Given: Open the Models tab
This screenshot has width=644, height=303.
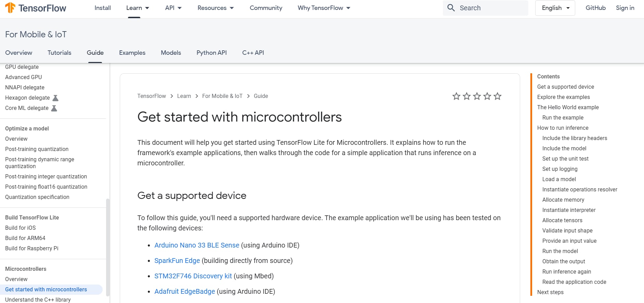Looking at the screenshot, I should 171,53.
